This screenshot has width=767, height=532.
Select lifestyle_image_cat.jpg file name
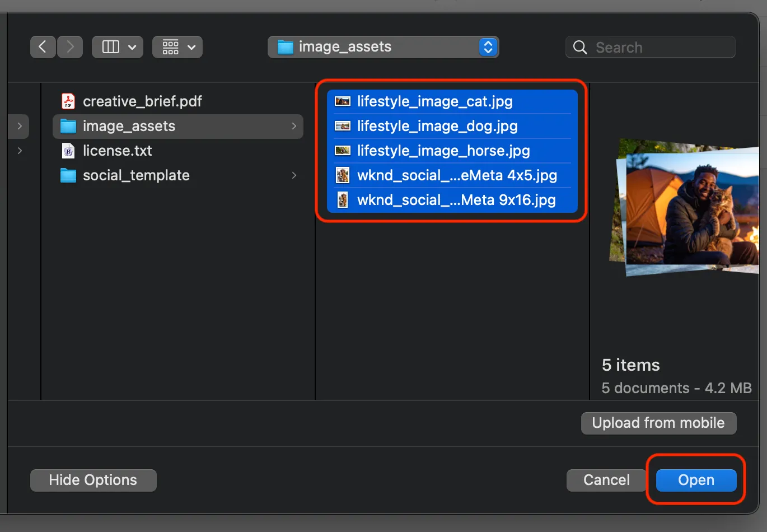pos(435,101)
